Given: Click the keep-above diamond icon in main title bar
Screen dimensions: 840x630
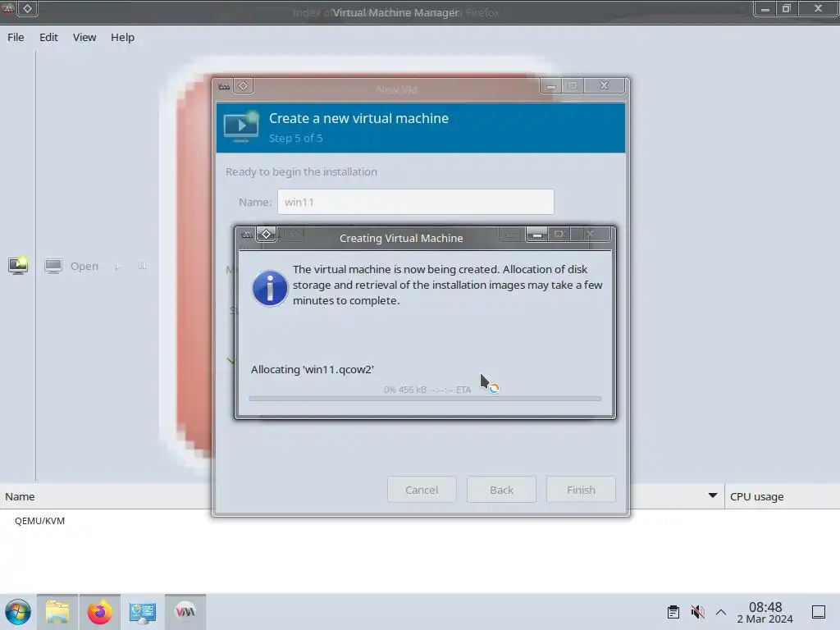Looking at the screenshot, I should point(27,8).
